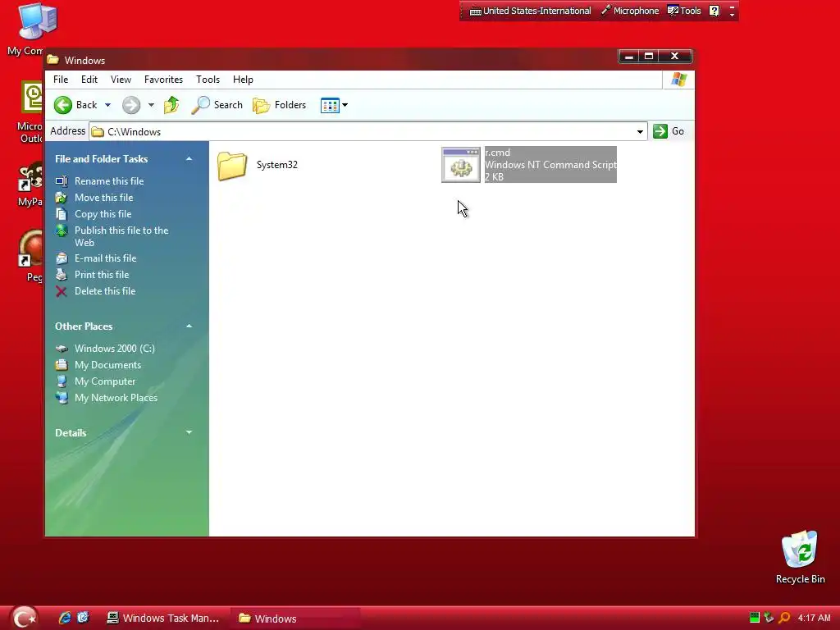Click the Windows 2000 (C:) drive icon

click(x=62, y=349)
